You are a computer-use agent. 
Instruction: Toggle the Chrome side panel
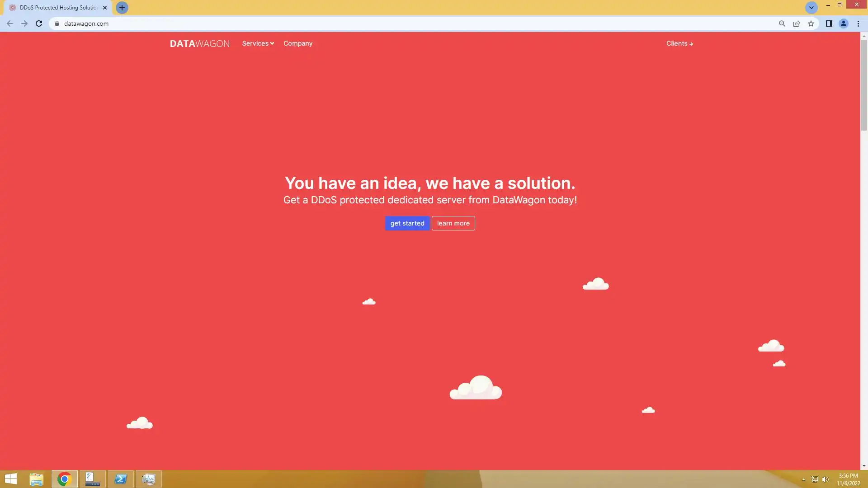(x=829, y=23)
